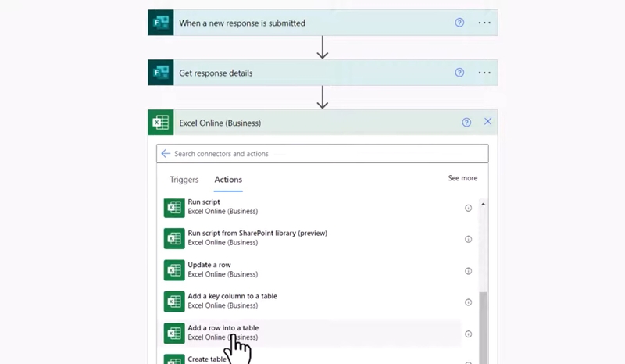Click the Forms icon on the trigger step
The width and height of the screenshot is (625, 364).
[161, 23]
